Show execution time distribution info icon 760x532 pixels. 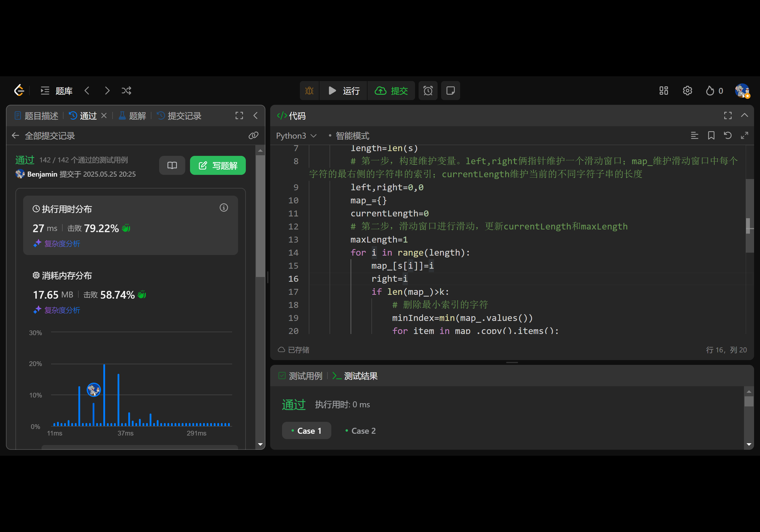[224, 208]
